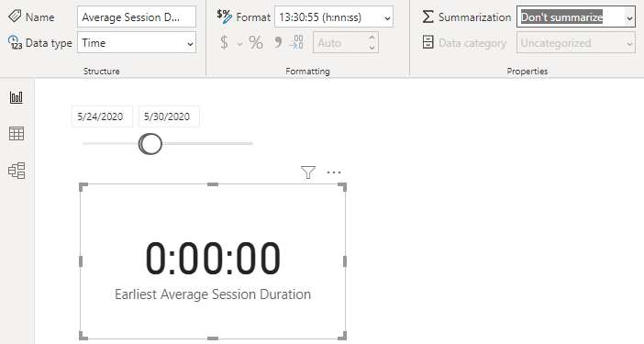
Task: Open the Data table view
Action: pos(17,133)
